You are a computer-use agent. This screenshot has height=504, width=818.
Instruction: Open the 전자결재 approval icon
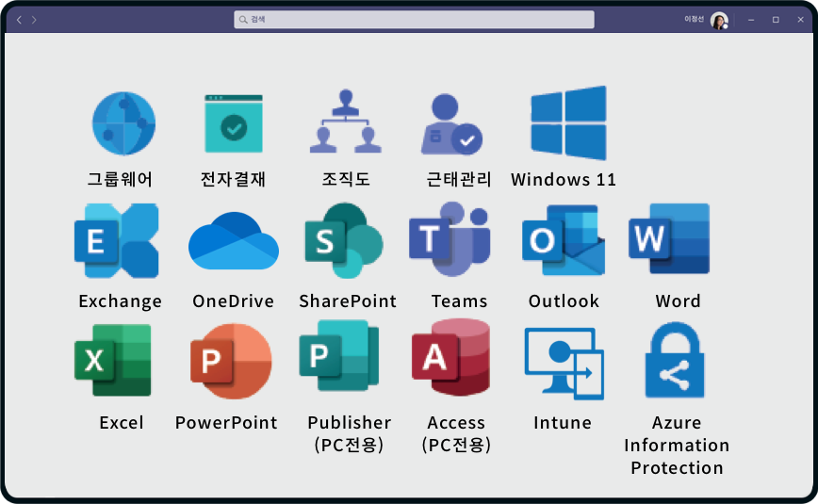234,123
